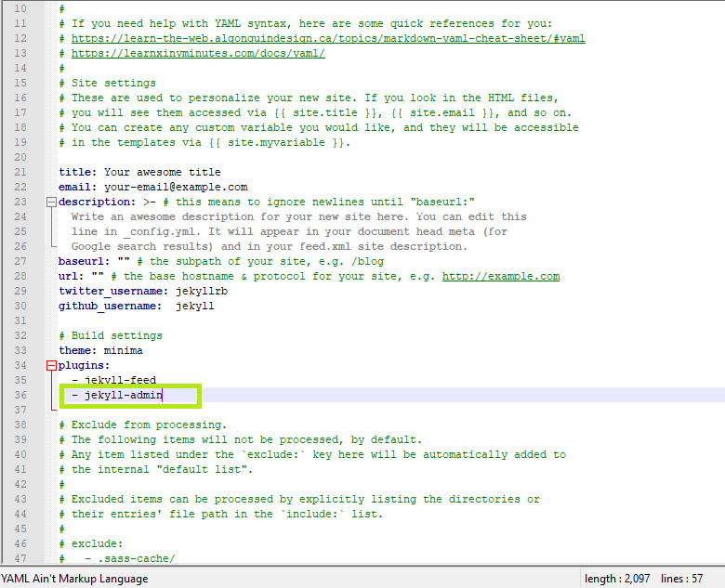
Task: Place cursor in 'Your awesome title' text
Action: point(163,172)
